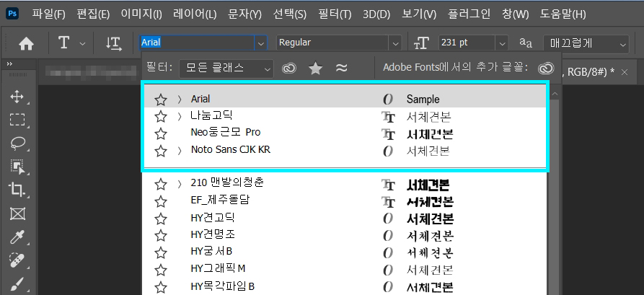The image size is (644, 295).
Task: Open the 창(W) menu
Action: (515, 14)
